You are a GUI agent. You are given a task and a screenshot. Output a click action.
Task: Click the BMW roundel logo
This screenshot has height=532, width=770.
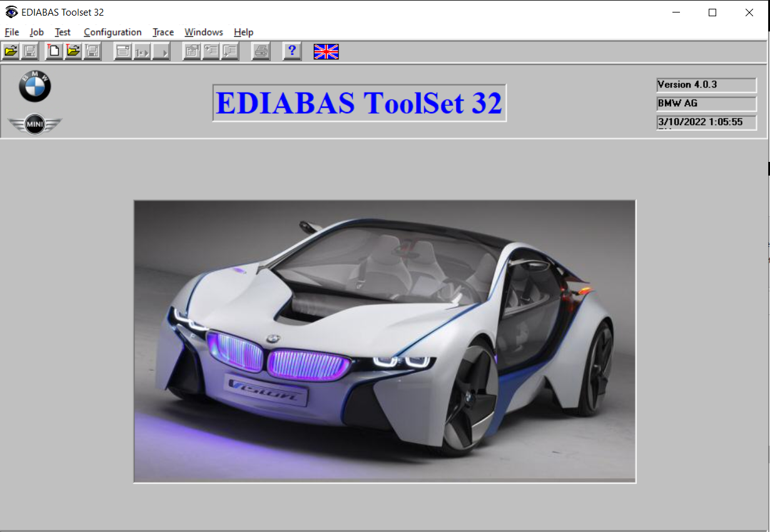click(x=35, y=86)
